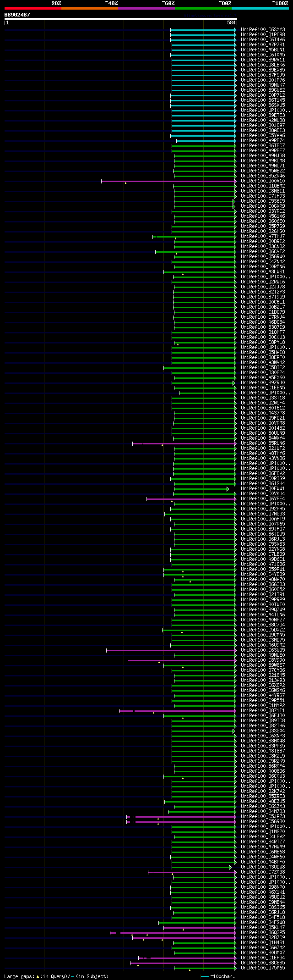Viewport: 293px width, 980px height.
Task: Open hit UniRef100_Q1PCR8
Action: (263, 34)
